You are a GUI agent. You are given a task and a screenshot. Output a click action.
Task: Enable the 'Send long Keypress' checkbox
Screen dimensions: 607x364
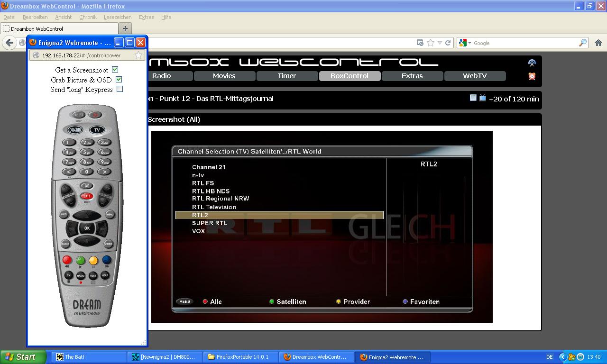pos(120,89)
